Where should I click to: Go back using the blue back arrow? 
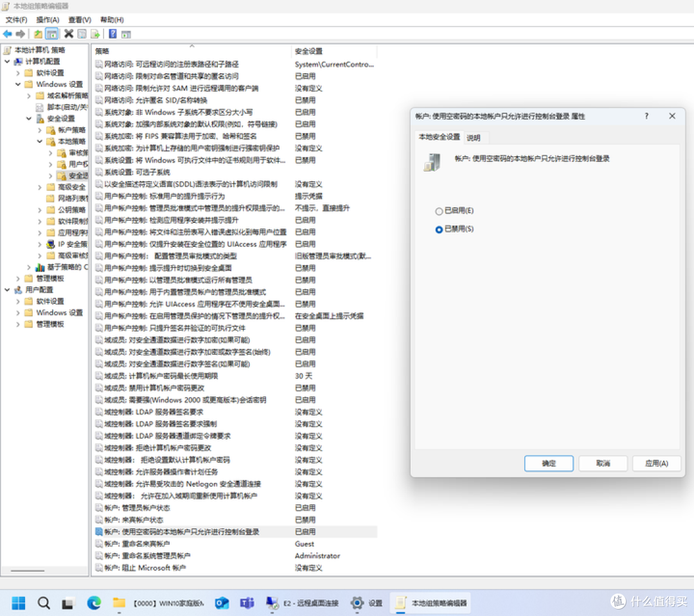(x=8, y=33)
